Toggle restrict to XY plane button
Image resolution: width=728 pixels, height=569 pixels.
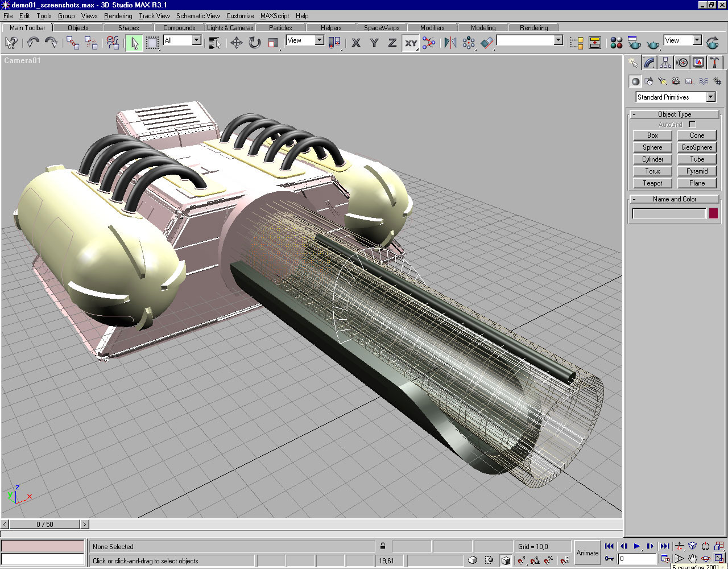pos(411,43)
